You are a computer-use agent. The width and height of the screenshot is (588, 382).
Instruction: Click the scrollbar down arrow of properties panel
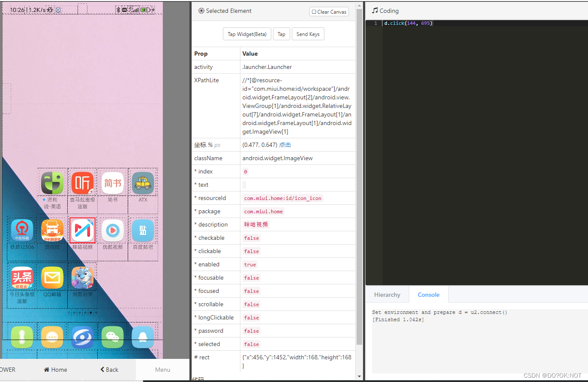tap(359, 377)
